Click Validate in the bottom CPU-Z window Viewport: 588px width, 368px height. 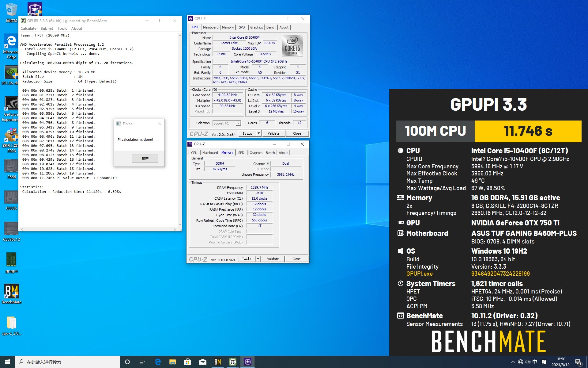pyautogui.click(x=273, y=259)
